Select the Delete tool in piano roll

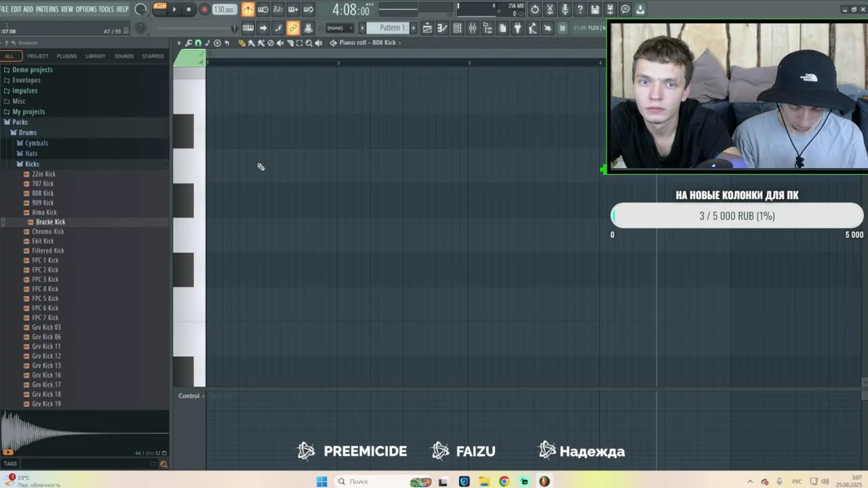(271, 43)
